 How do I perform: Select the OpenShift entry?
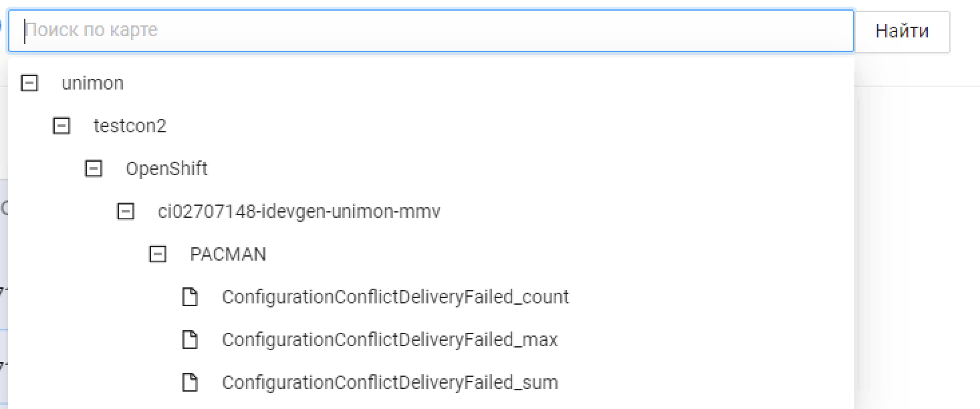[x=166, y=168]
